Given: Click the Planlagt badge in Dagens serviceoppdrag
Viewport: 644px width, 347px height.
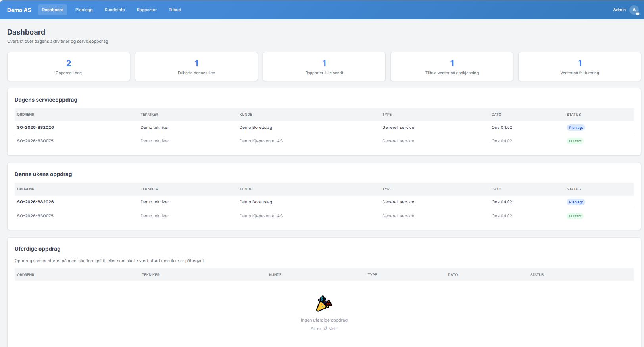Looking at the screenshot, I should pyautogui.click(x=576, y=128).
